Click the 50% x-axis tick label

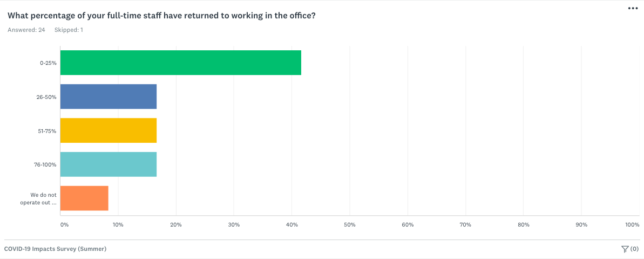(x=349, y=225)
